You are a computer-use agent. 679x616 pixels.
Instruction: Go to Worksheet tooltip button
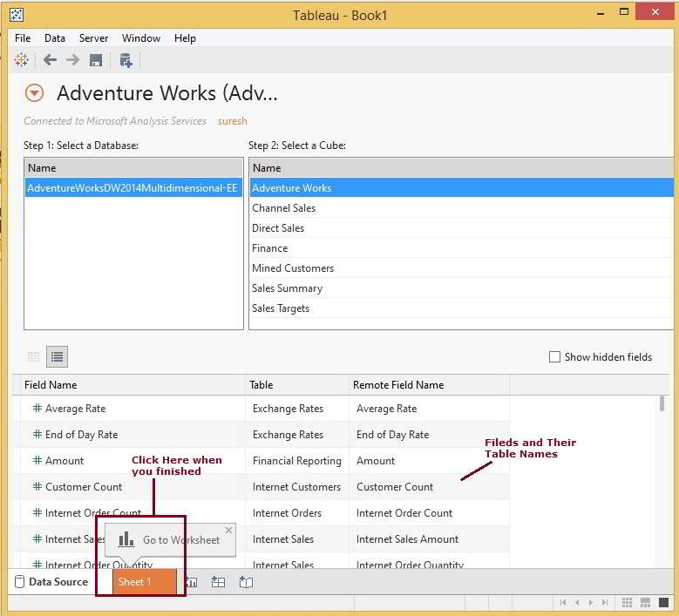[170, 539]
